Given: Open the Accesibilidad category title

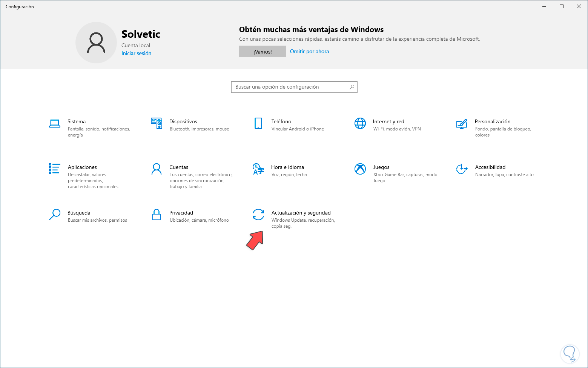Looking at the screenshot, I should tap(490, 167).
